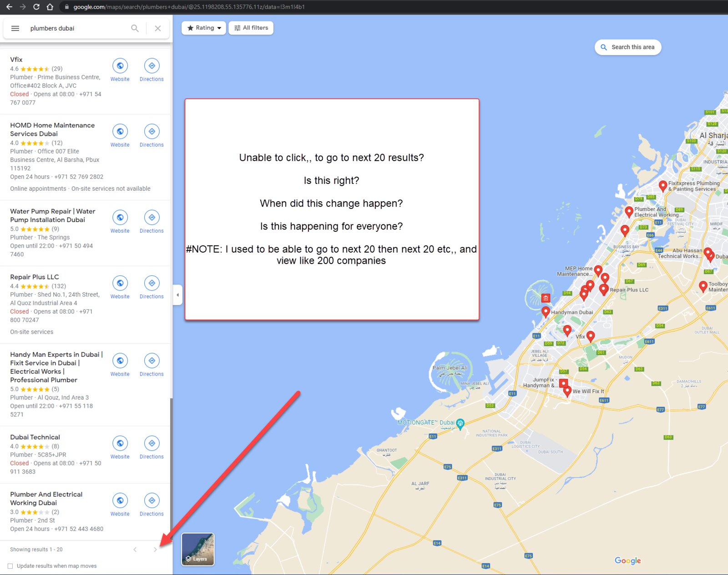The height and width of the screenshot is (575, 728).
Task: Click Toolboy Maintenance map pin
Action: click(703, 286)
